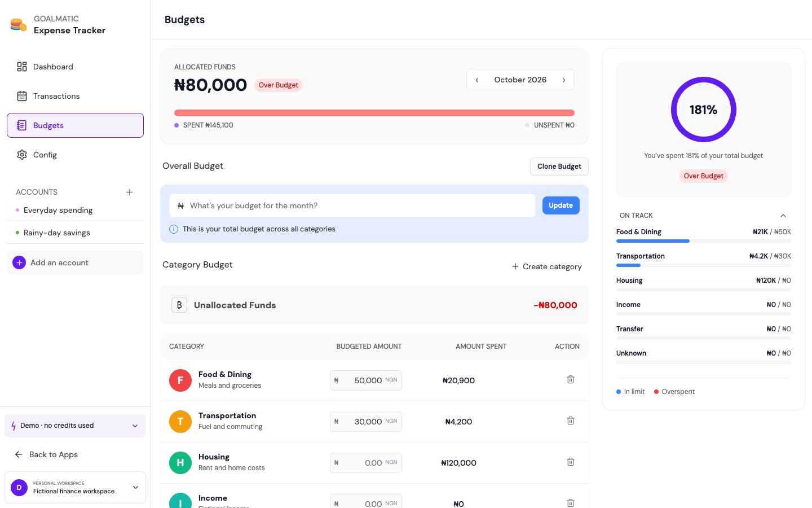Image resolution: width=812 pixels, height=508 pixels.
Task: Click the info icon beside total budget note
Action: [174, 229]
